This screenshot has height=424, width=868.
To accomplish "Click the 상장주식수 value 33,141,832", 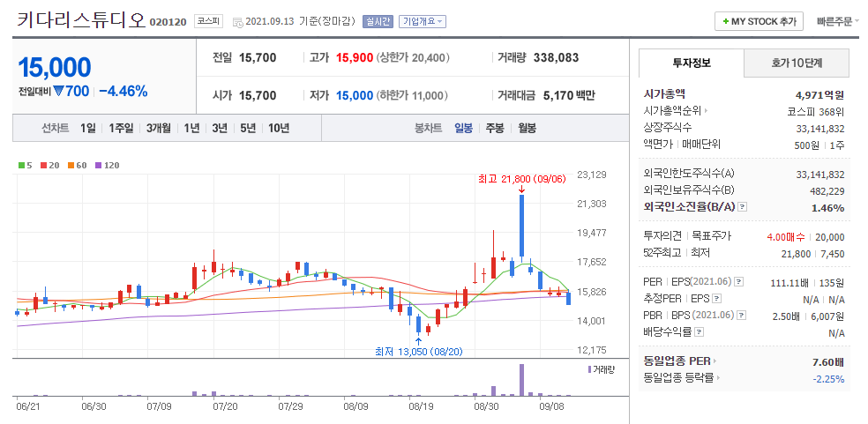I will click(820, 129).
